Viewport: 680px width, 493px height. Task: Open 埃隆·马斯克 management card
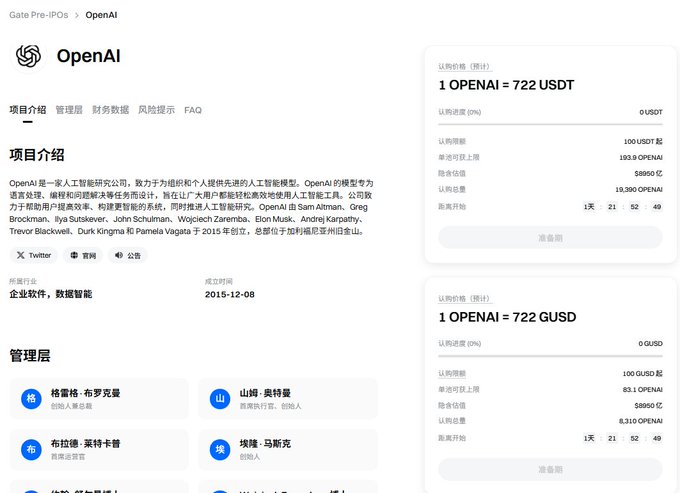click(288, 450)
